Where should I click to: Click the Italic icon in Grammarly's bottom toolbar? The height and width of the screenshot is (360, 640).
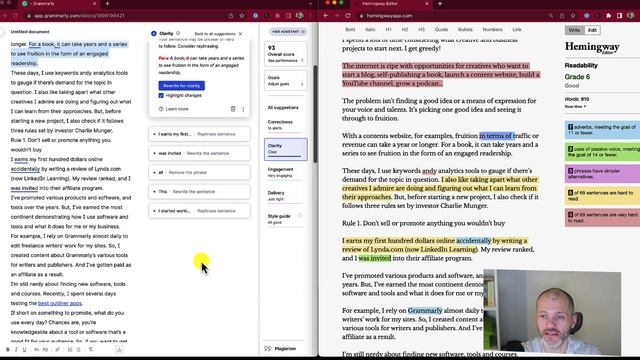16,349
